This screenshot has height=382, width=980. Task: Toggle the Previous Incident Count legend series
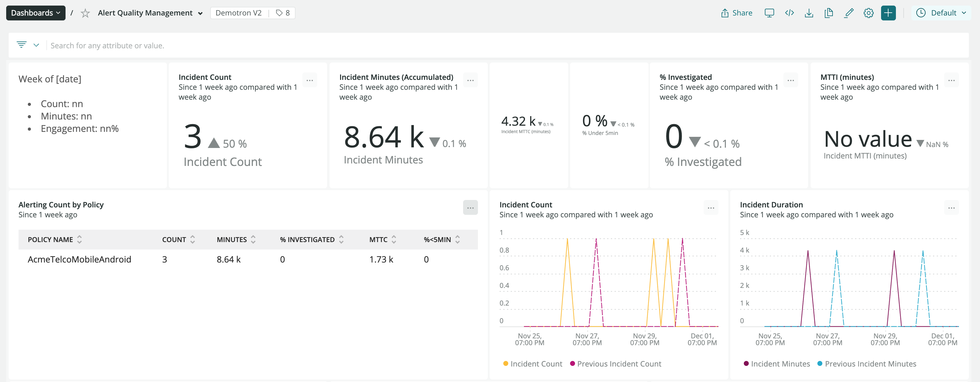(615, 364)
